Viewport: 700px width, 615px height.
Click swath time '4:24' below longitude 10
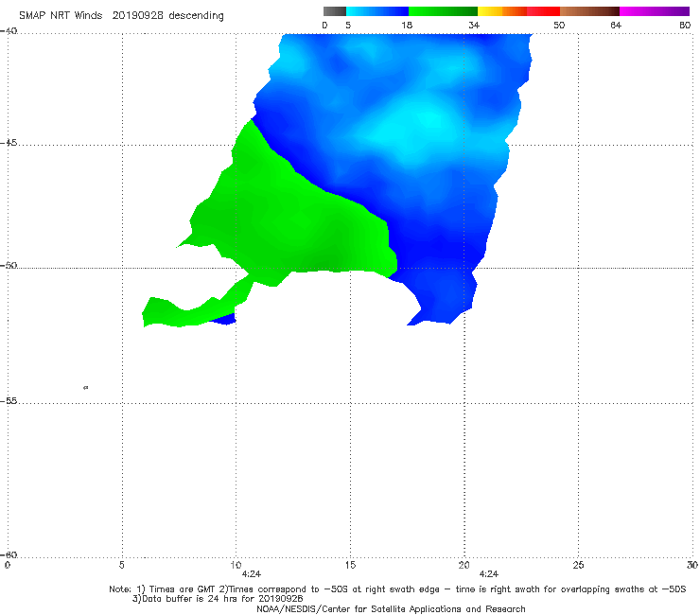252,574
